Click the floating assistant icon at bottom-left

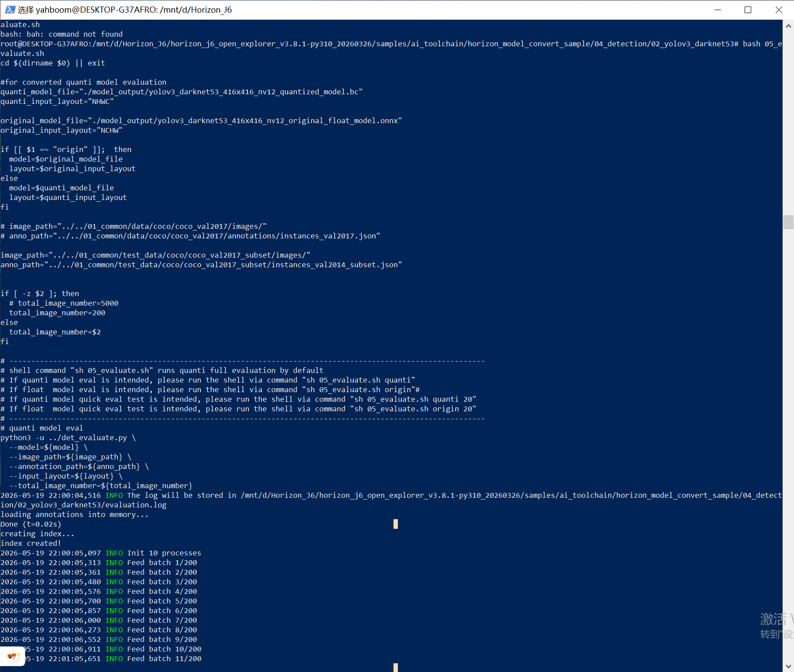coord(12,656)
